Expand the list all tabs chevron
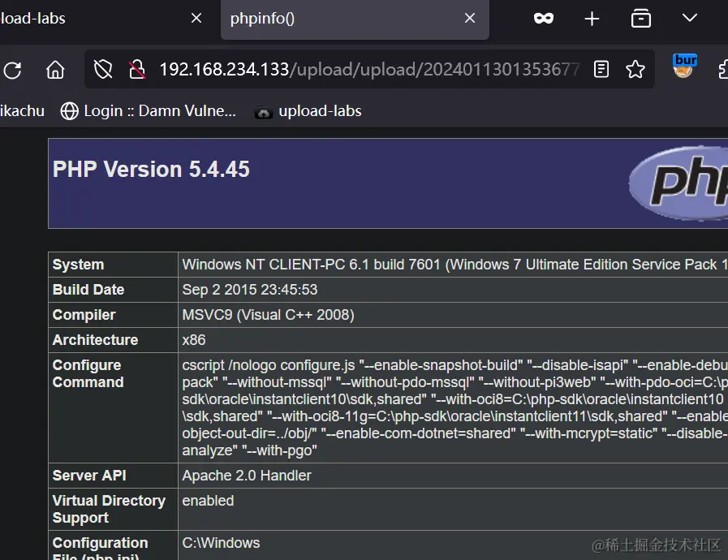The width and height of the screenshot is (728, 560). point(690,18)
